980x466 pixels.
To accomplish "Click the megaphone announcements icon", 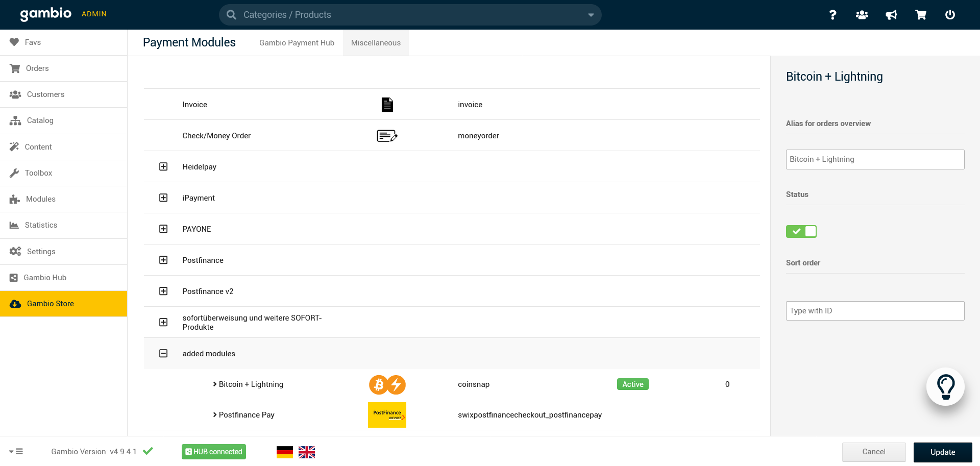I will 891,15.
